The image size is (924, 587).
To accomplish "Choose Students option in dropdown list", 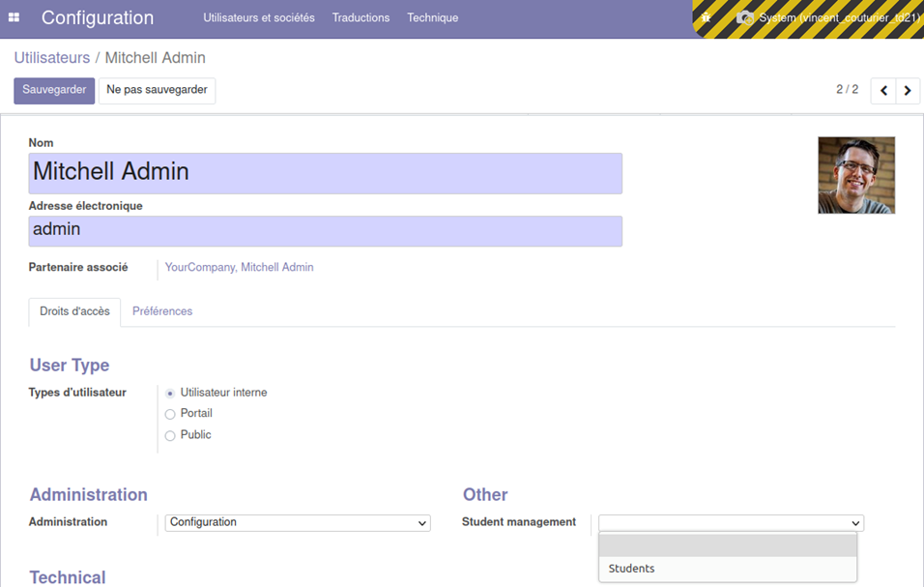I will click(728, 569).
